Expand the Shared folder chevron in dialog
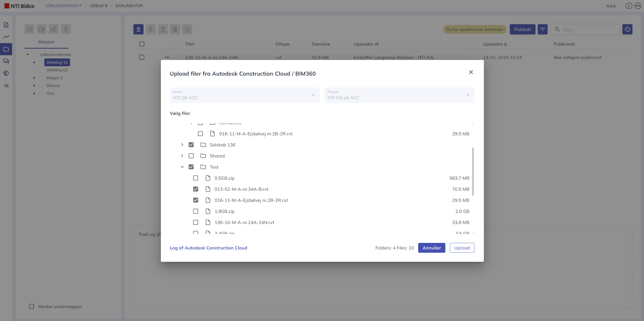The height and width of the screenshot is (321, 644). pyautogui.click(x=182, y=156)
